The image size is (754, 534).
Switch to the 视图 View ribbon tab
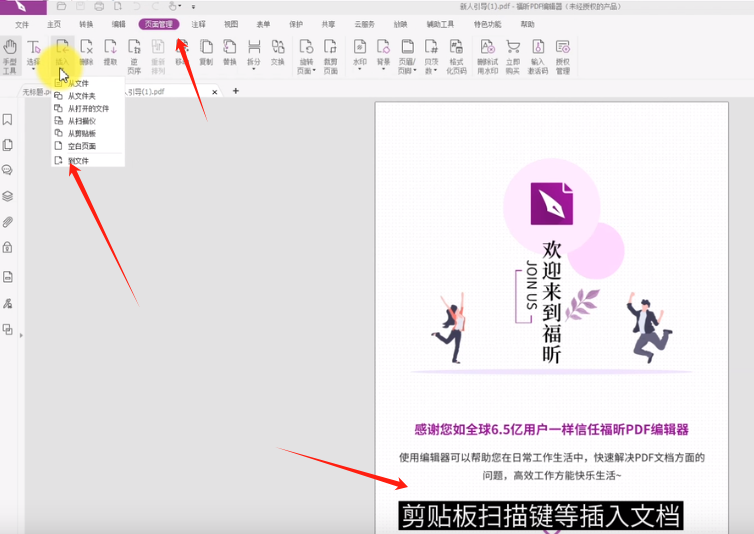(x=231, y=24)
